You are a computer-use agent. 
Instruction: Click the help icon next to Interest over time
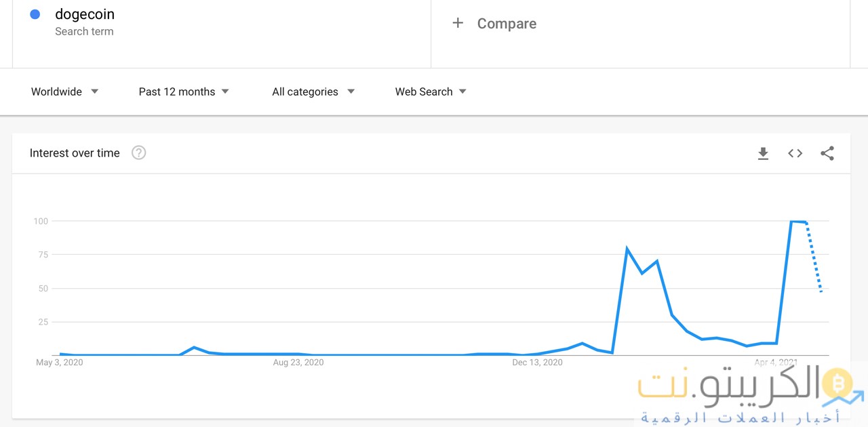pos(138,152)
